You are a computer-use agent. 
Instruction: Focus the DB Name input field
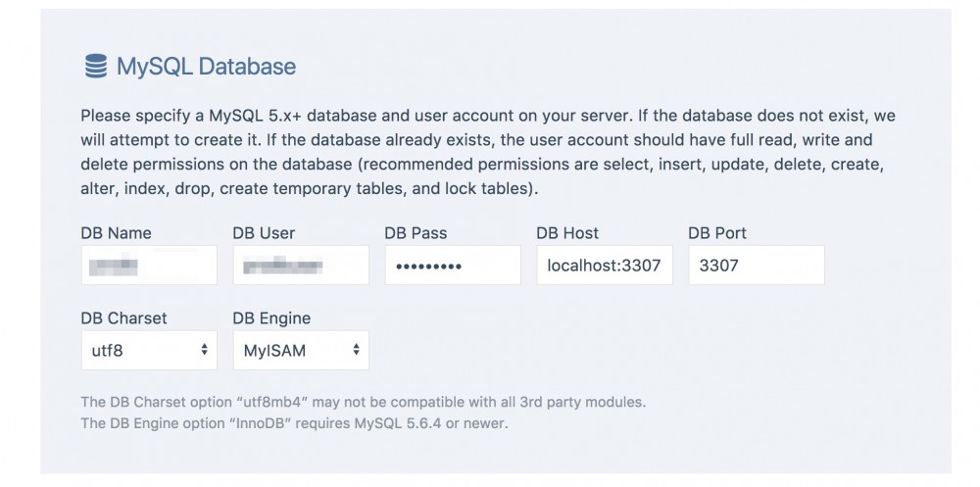[149, 266]
